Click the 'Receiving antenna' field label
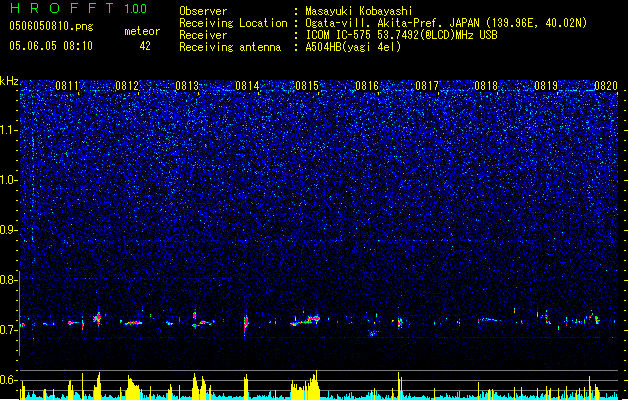The height and width of the screenshot is (400, 629). click(x=230, y=47)
